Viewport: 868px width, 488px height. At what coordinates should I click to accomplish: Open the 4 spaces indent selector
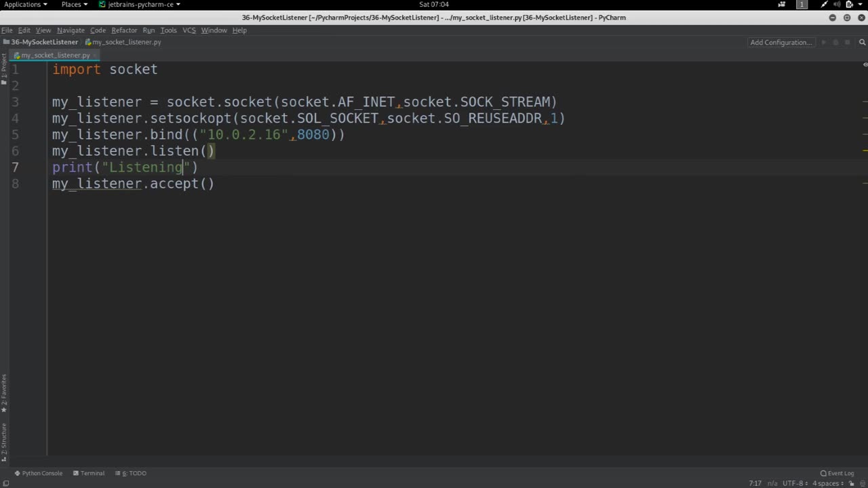pyautogui.click(x=827, y=483)
